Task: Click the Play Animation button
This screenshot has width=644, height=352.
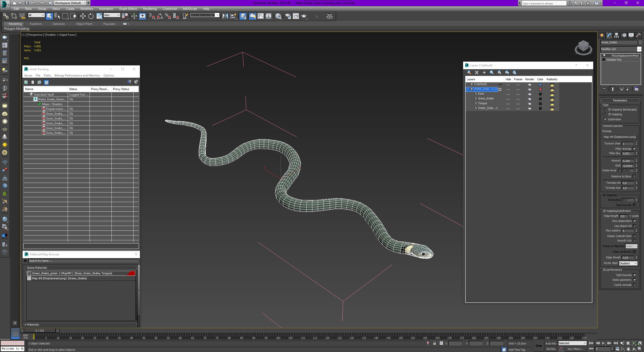Action: pyautogui.click(x=603, y=343)
